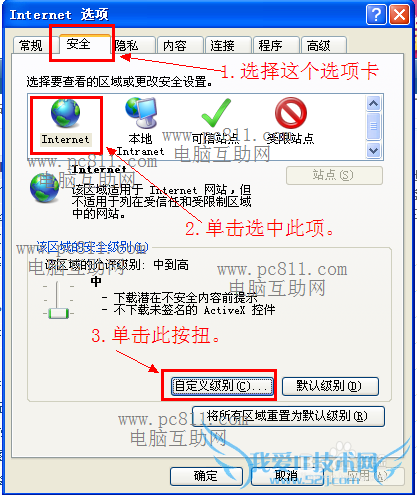The image size is (417, 495).
Task: Select the 可信站点 green checkmark zone
Action: coord(216,113)
